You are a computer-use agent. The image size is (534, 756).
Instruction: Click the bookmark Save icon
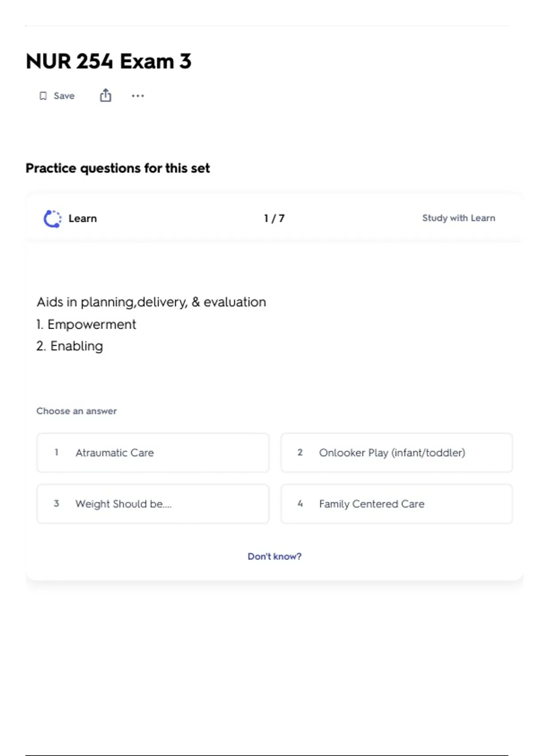[43, 96]
